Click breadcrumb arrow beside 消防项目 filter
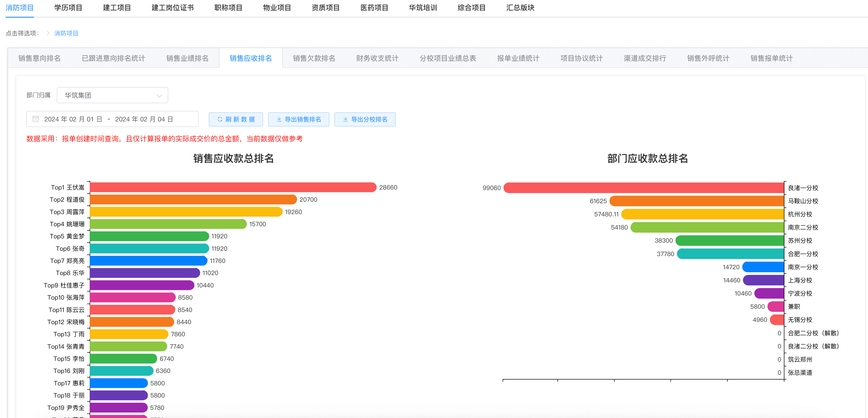 pyautogui.click(x=48, y=33)
